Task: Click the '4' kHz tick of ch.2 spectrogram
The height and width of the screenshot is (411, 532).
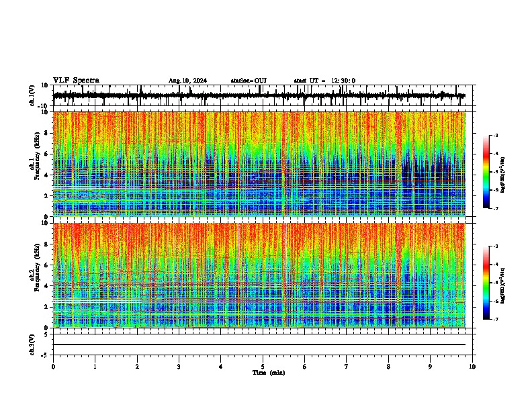Action: pyautogui.click(x=47, y=286)
